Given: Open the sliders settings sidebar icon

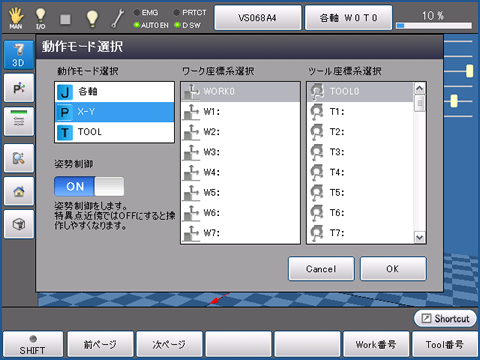Looking at the screenshot, I should tap(19, 121).
